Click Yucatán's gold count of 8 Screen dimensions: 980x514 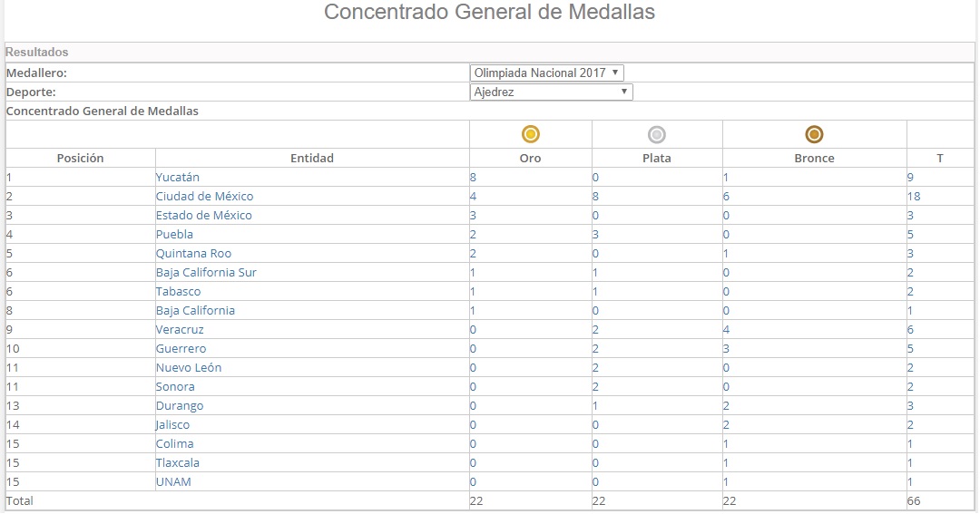[x=474, y=178]
